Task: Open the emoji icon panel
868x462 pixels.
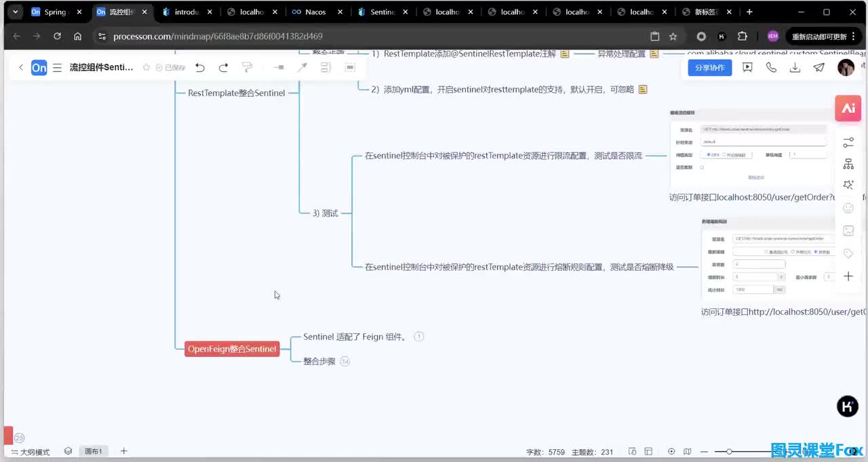Action: click(848, 208)
